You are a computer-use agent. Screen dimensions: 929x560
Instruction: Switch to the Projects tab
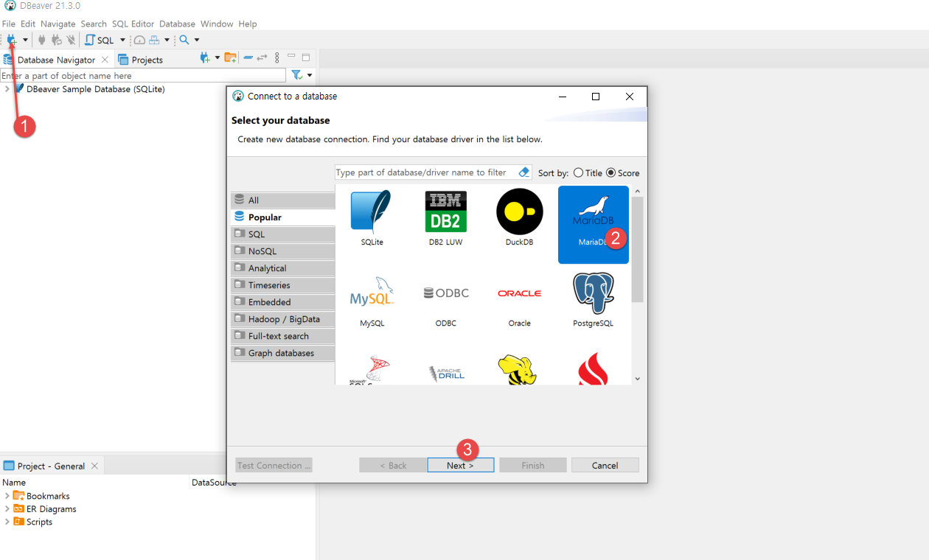coord(140,60)
